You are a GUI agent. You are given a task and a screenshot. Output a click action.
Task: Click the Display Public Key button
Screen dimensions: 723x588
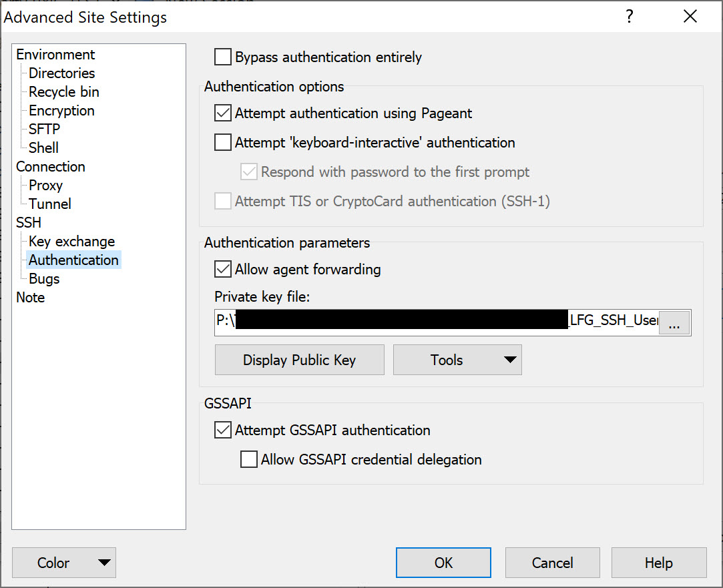(299, 360)
